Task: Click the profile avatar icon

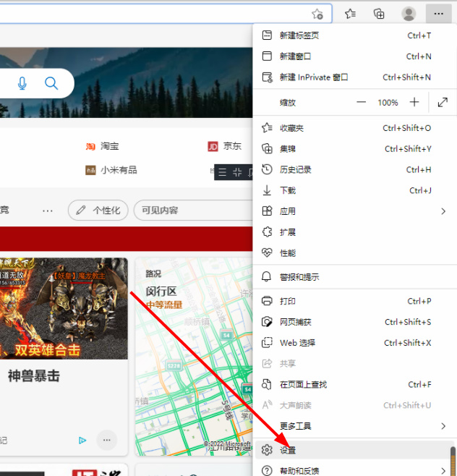Action: (x=409, y=14)
